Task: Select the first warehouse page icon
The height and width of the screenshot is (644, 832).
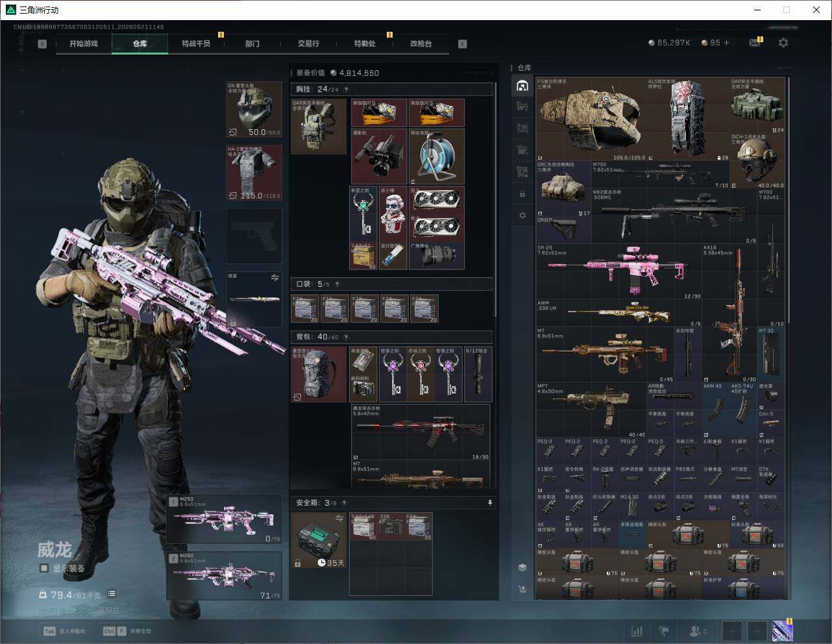Action: coord(522,86)
